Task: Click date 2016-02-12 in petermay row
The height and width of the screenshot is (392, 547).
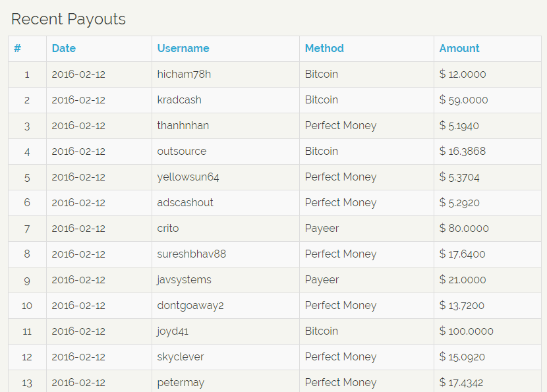Action: [x=78, y=383]
